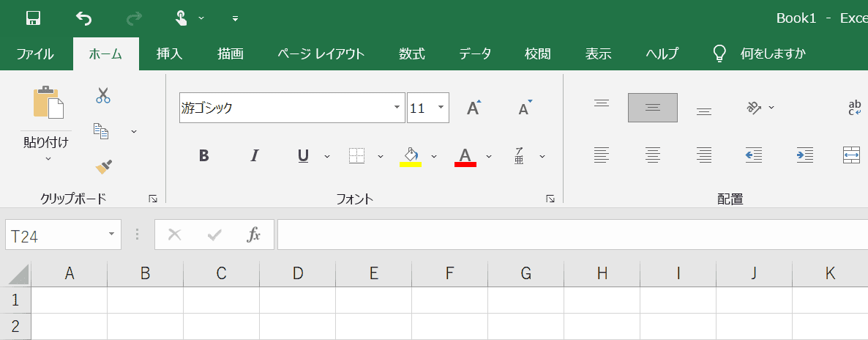
Task: Align text to the left
Action: (x=602, y=155)
